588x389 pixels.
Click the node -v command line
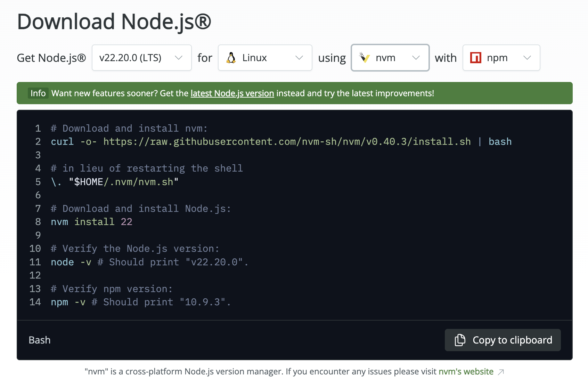(x=149, y=262)
